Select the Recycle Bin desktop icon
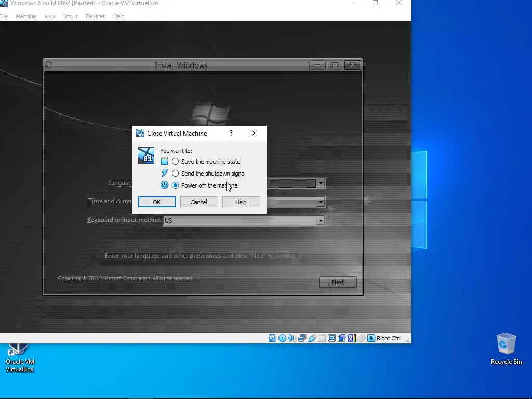532x399 pixels. pos(506,349)
